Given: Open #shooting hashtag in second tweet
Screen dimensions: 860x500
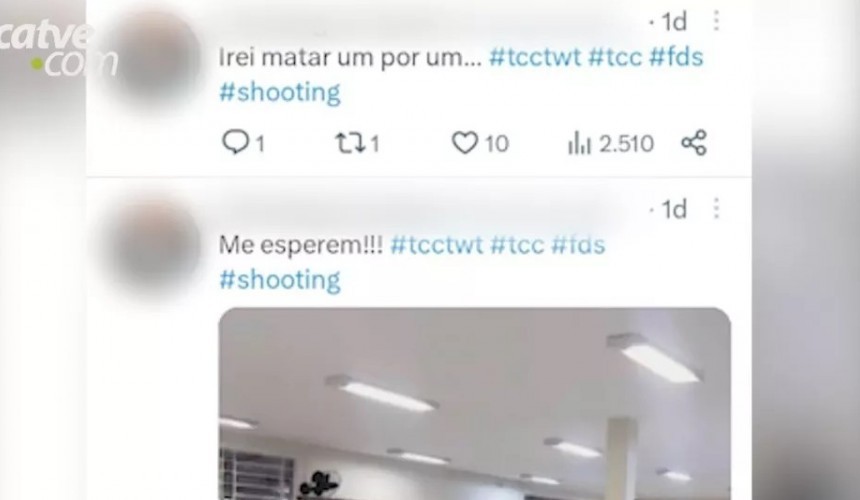Looking at the screenshot, I should [x=280, y=280].
